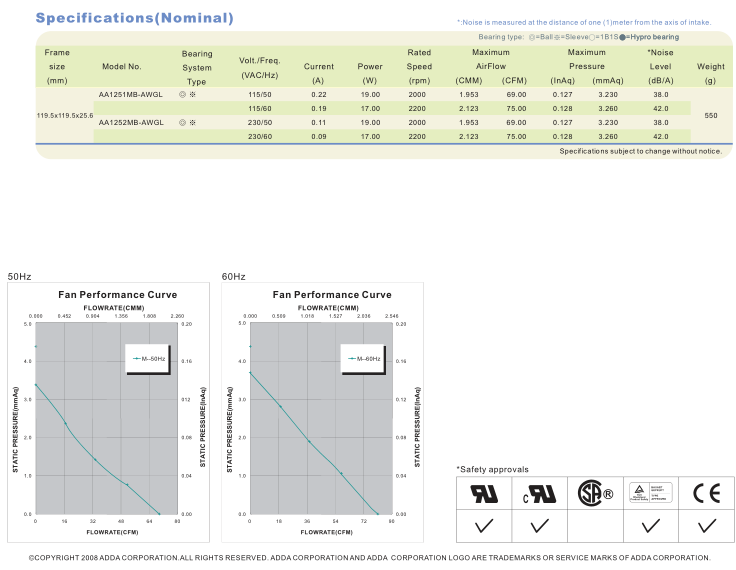Click the cUL Canadian recognized logo

539,494
